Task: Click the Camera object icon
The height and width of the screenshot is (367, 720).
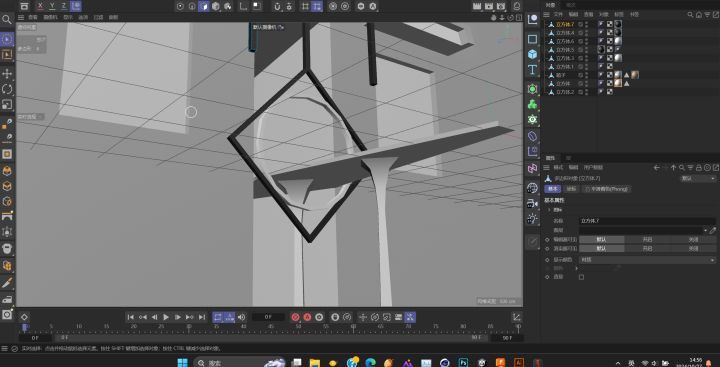Action: pyautogui.click(x=532, y=203)
